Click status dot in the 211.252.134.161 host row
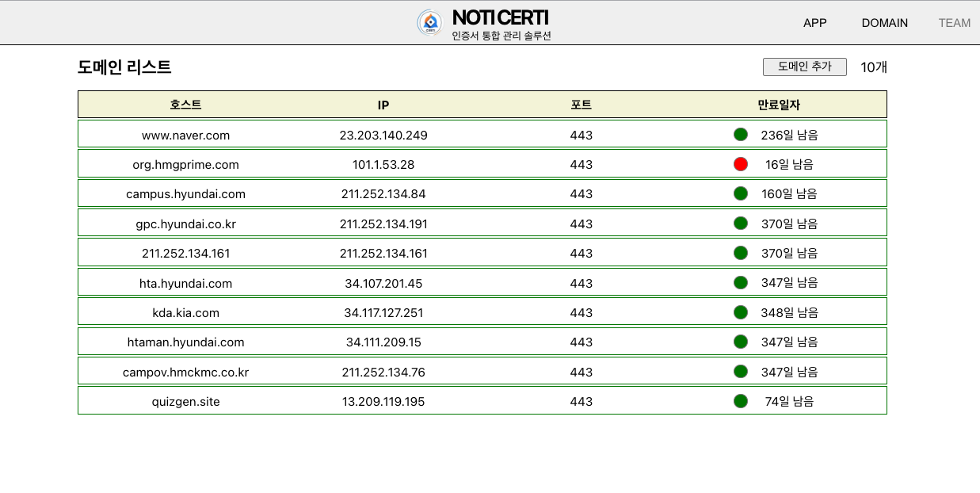Screen dimensions: 980x493 click(x=741, y=252)
